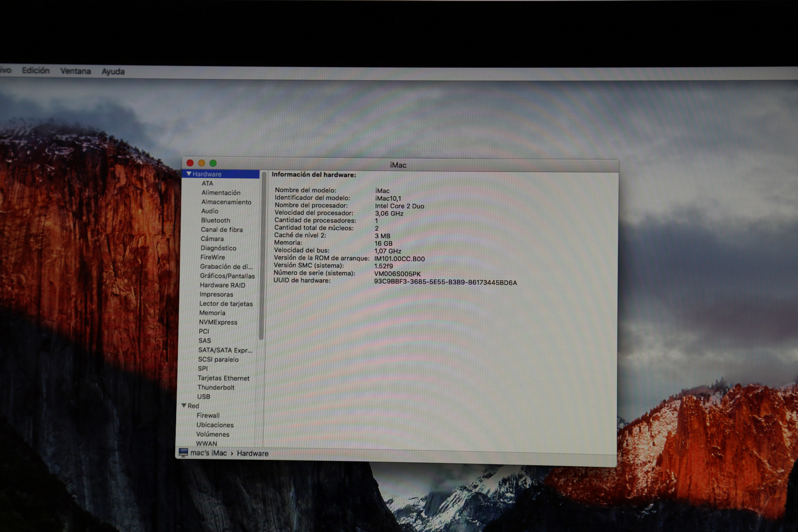The height and width of the screenshot is (532, 798).
Task: Click the 3 MB cache value
Action: [382, 236]
